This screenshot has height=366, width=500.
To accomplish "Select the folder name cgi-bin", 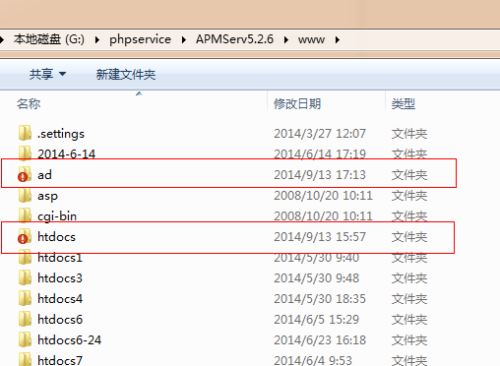I will (57, 216).
